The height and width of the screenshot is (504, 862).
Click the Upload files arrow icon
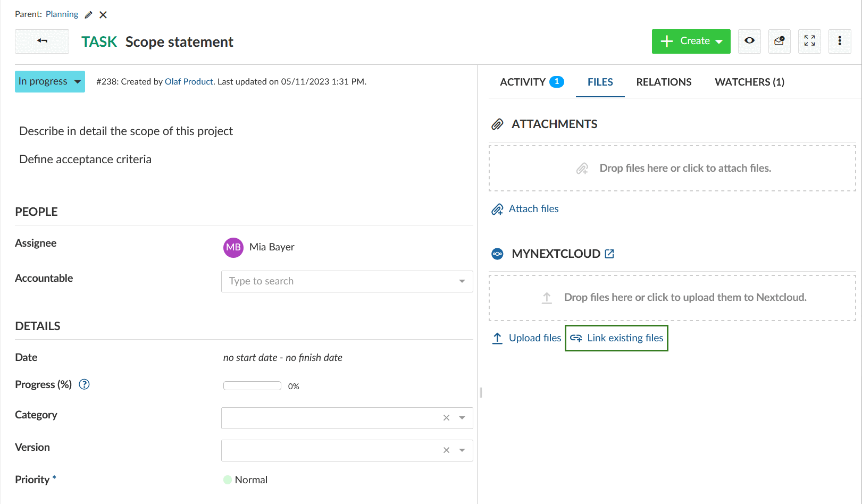497,338
